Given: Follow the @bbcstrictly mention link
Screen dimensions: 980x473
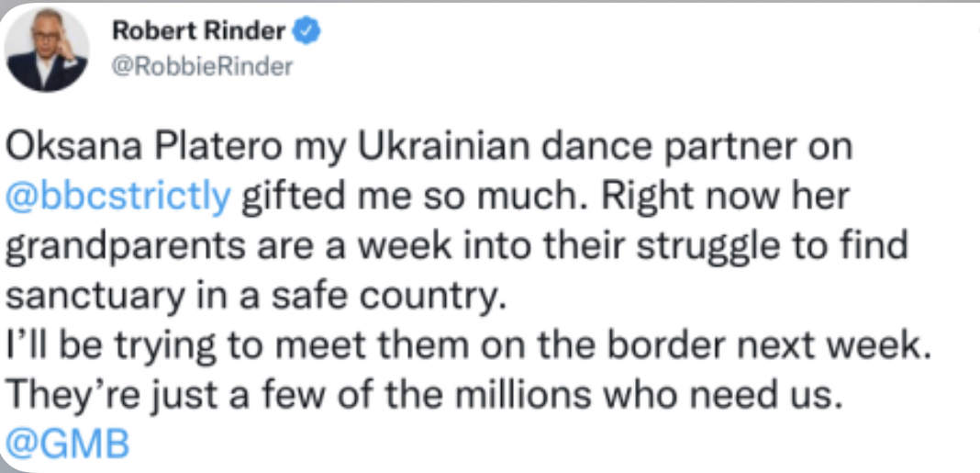Looking at the screenshot, I should point(116,197).
